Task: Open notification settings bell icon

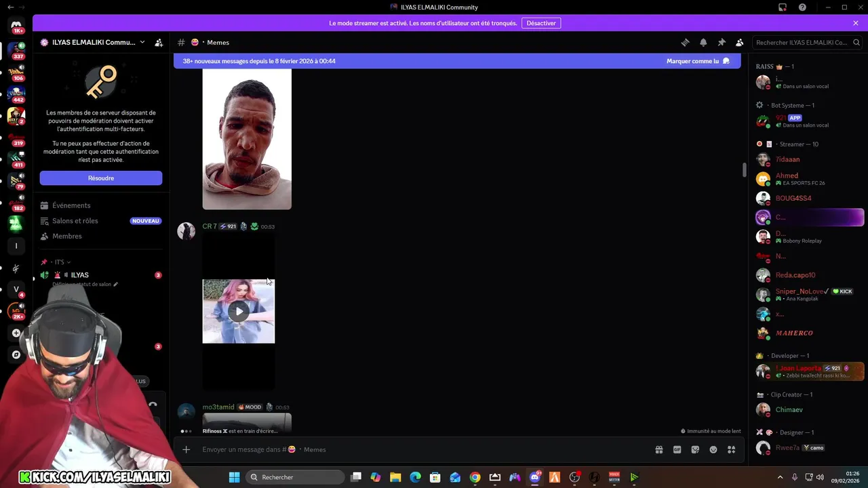Action: tap(703, 42)
